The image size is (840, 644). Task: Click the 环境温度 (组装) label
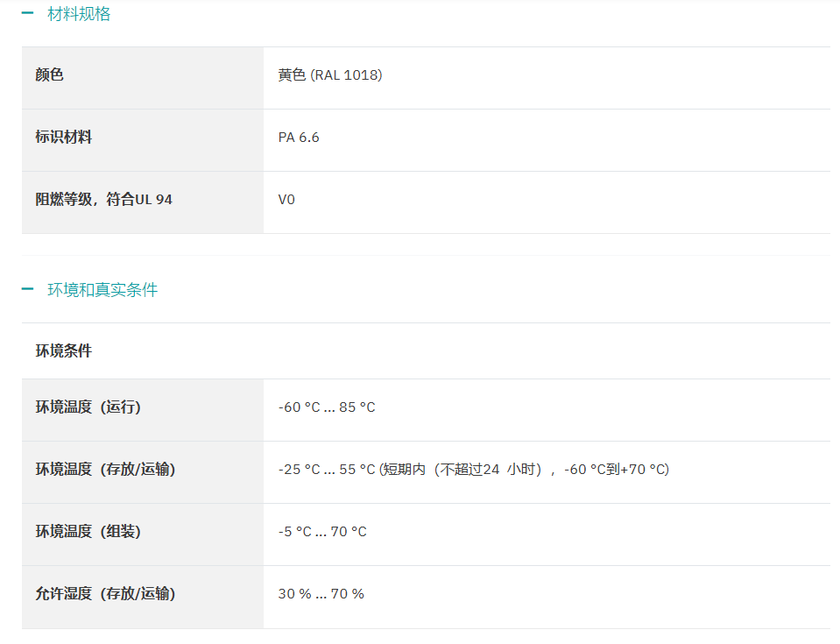pyautogui.click(x=88, y=532)
